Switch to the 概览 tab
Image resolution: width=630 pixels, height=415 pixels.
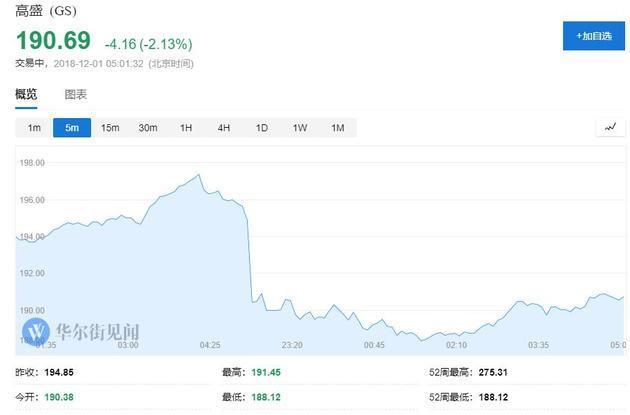pos(26,94)
